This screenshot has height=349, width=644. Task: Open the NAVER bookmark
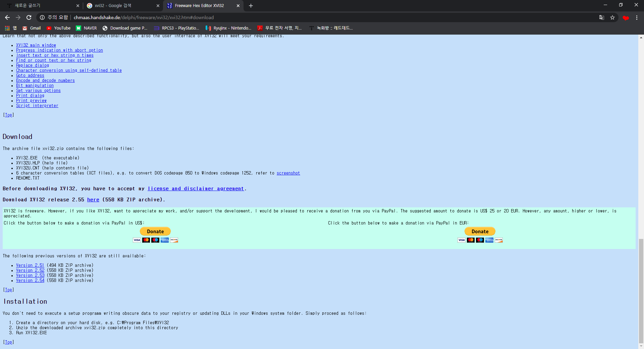86,28
